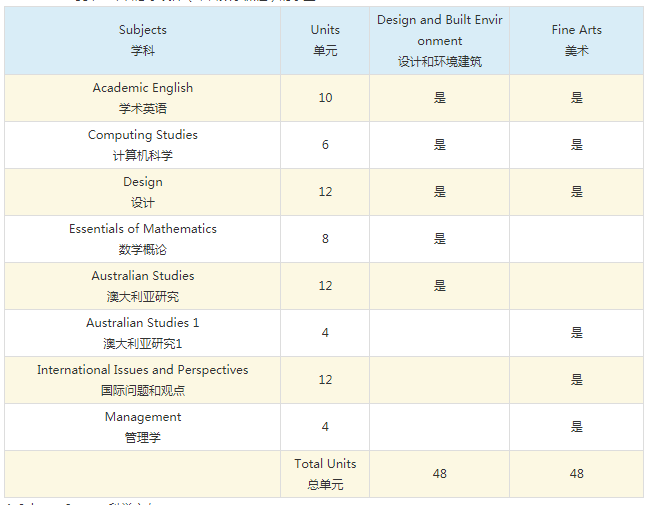The width and height of the screenshot is (651, 505).
Task: Click 是 in Computing Studies Design column
Action: (x=440, y=145)
